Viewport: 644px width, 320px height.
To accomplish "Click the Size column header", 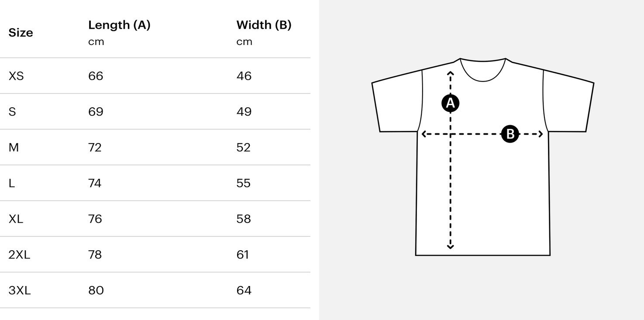I will pos(21,33).
